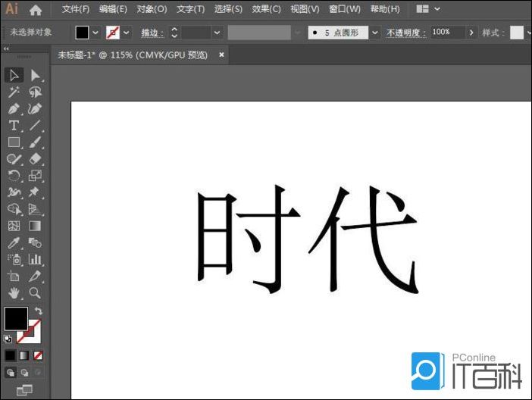
Task: Select the Perspective Grid tool
Action: pos(35,209)
